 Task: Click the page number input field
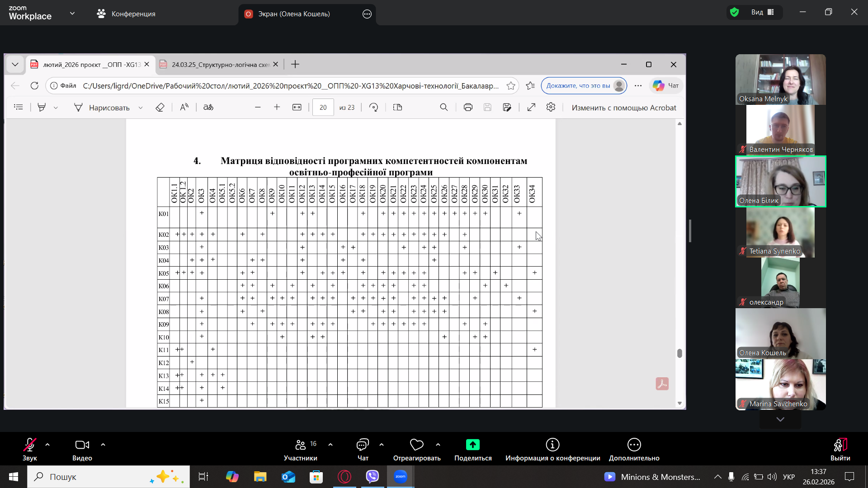[323, 108]
